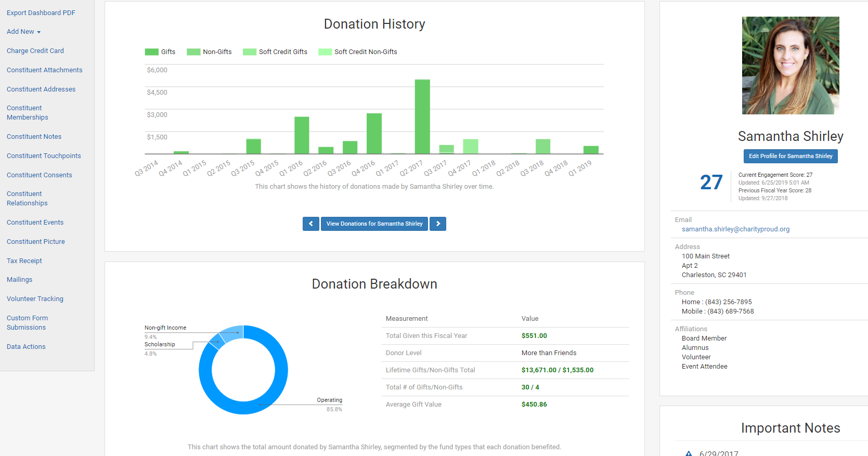
Task: Open the Data Actions menu item
Action: [x=26, y=347]
